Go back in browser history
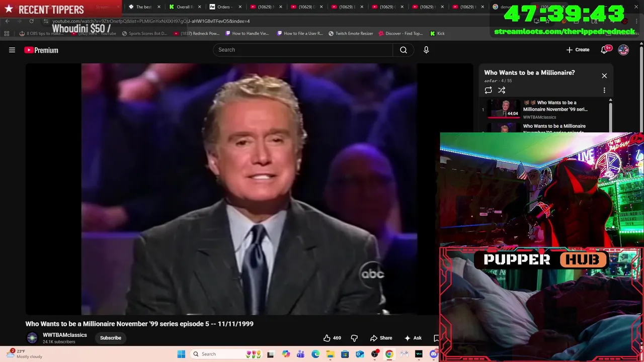Viewport: 644px width, 362px height. [x=7, y=21]
